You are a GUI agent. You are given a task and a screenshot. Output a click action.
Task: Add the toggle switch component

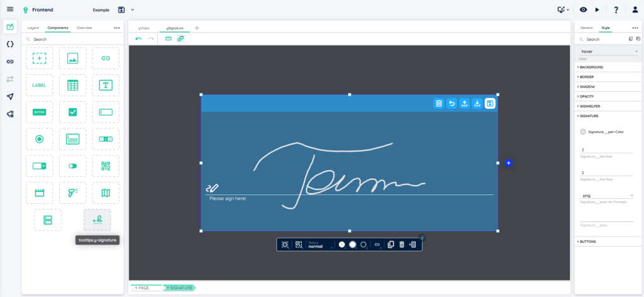[73, 166]
